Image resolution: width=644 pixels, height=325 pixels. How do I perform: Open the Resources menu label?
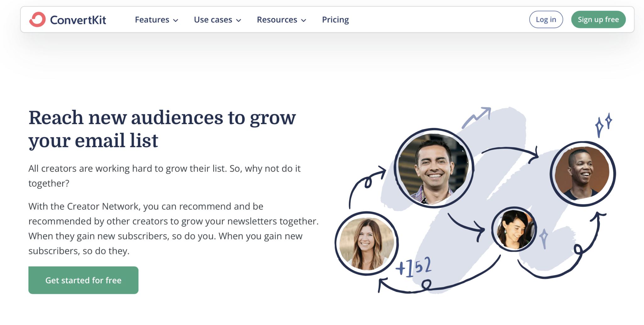[277, 20]
